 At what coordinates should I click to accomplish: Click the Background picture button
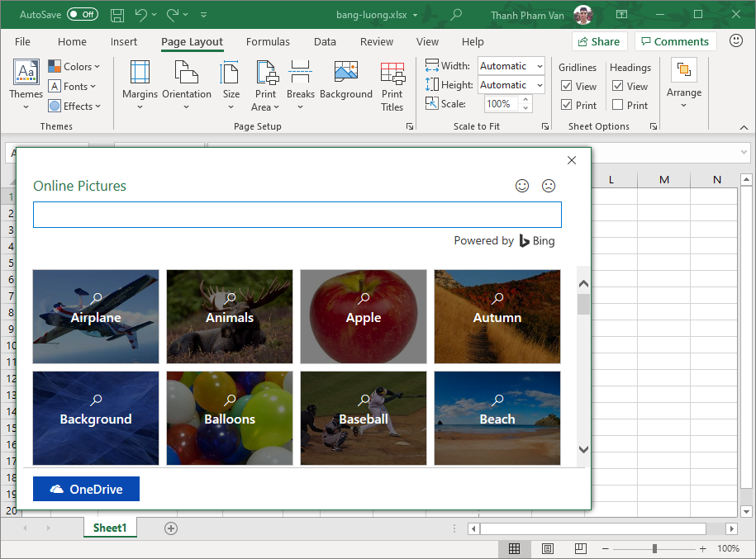click(345, 81)
